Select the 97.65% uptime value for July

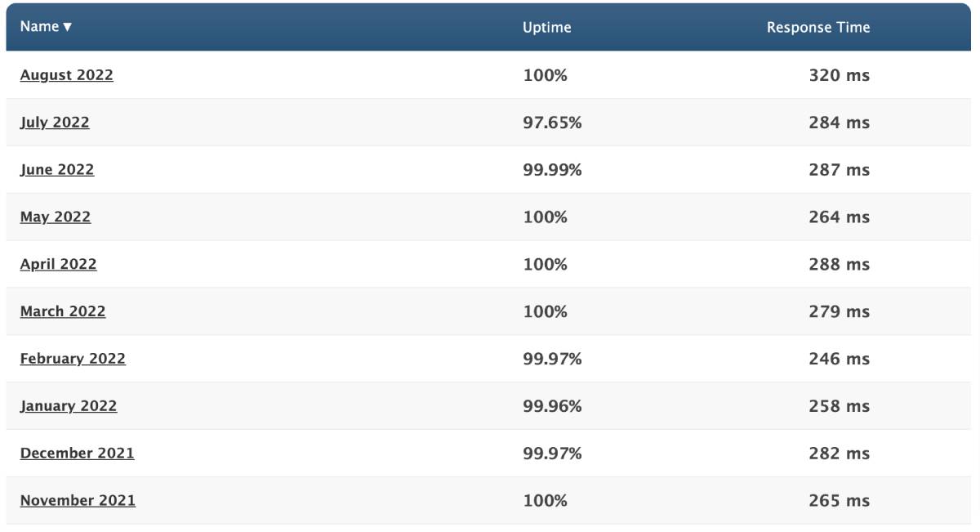tap(552, 123)
